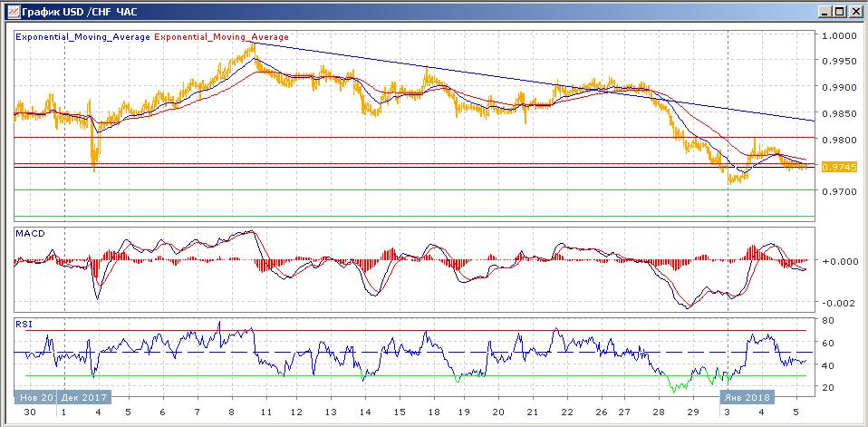
Task: Select the orange 0.9745 current price tag
Action: click(x=836, y=167)
